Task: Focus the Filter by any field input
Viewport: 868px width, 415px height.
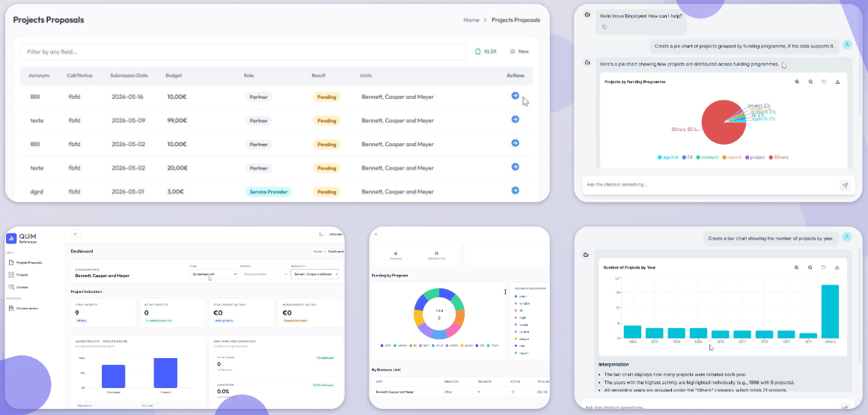Action: pyautogui.click(x=243, y=52)
